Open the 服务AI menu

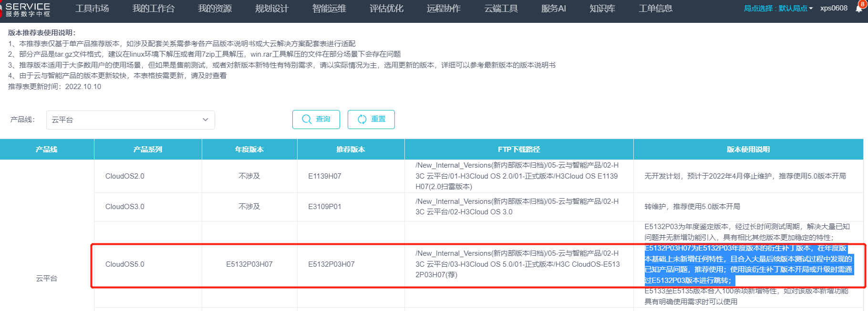[553, 9]
